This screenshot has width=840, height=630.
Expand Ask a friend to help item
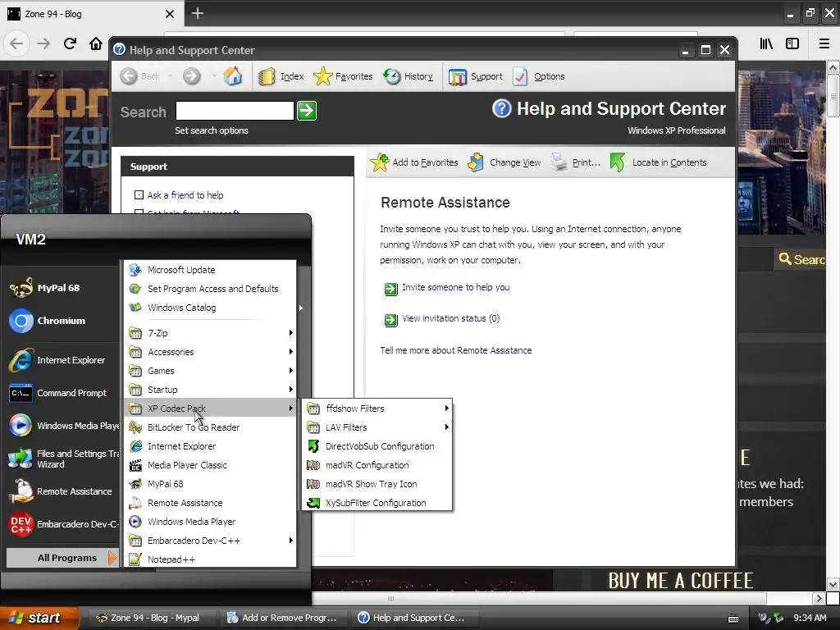tap(139, 195)
